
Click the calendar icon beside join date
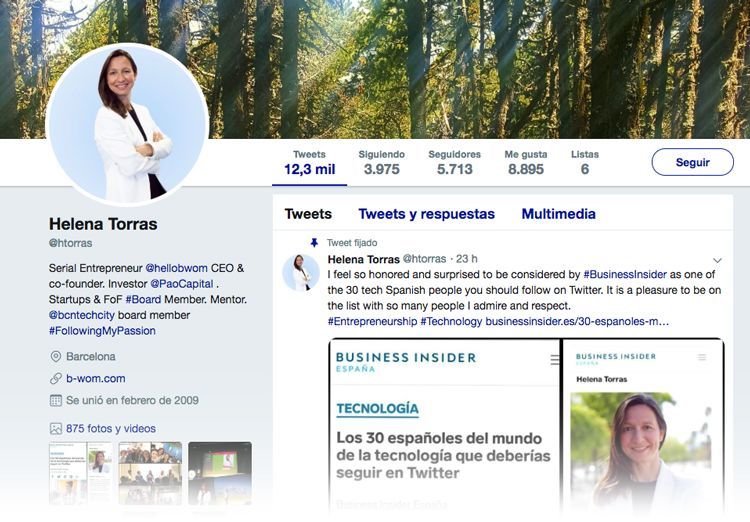point(56,400)
